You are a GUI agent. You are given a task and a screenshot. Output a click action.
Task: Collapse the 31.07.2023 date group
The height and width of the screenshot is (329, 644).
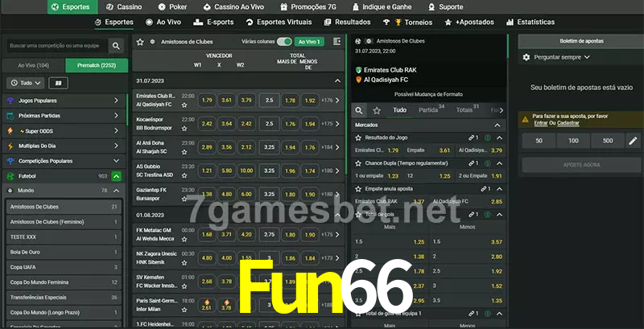337,80
